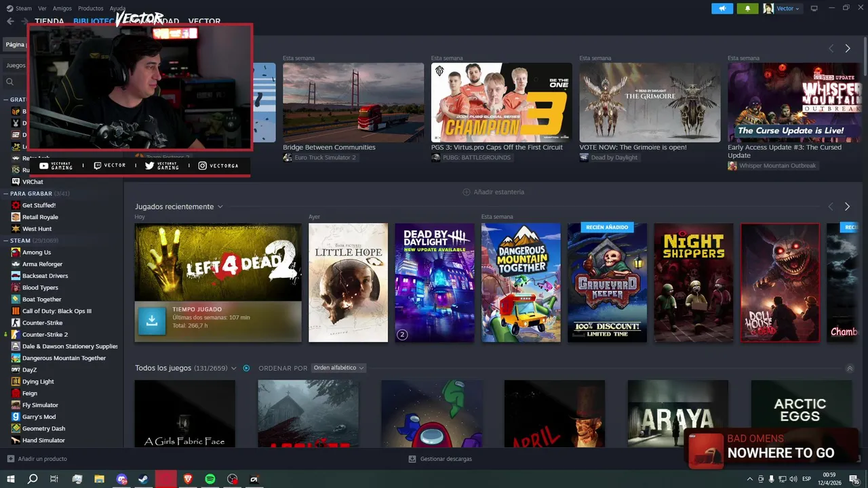Screen dimensions: 868x488
Task: Click the library search magnifier icon
Action: (10, 82)
